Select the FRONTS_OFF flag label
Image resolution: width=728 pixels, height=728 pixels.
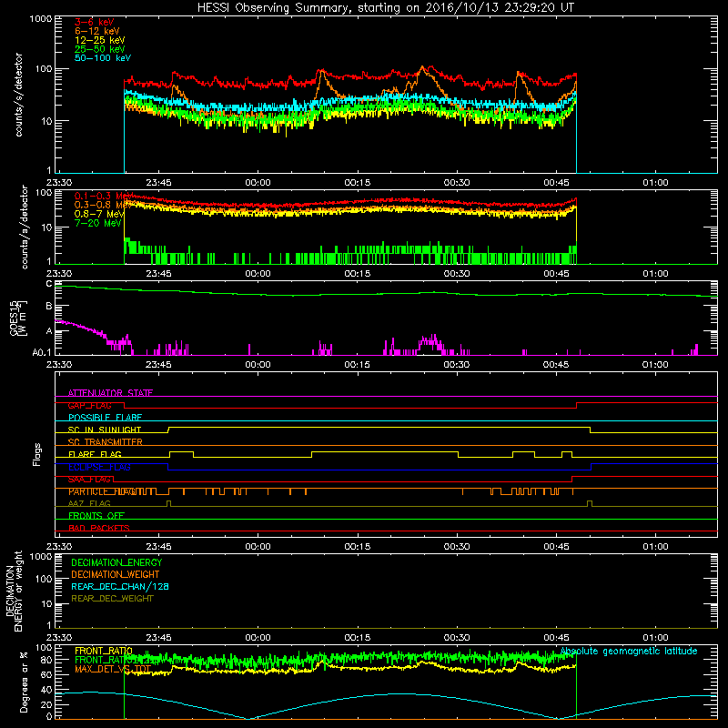tap(96, 515)
